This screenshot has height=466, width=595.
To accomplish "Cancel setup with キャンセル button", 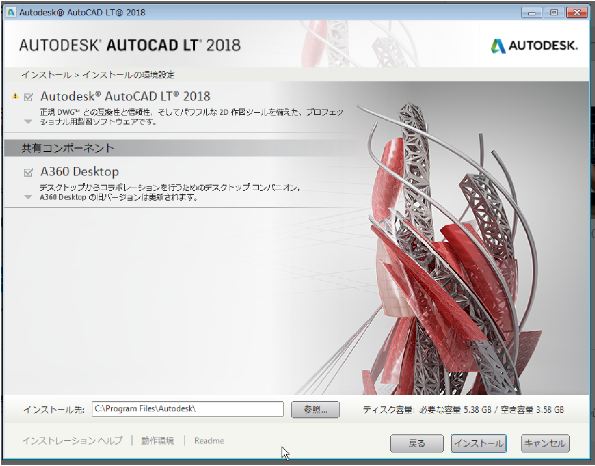I will (545, 443).
